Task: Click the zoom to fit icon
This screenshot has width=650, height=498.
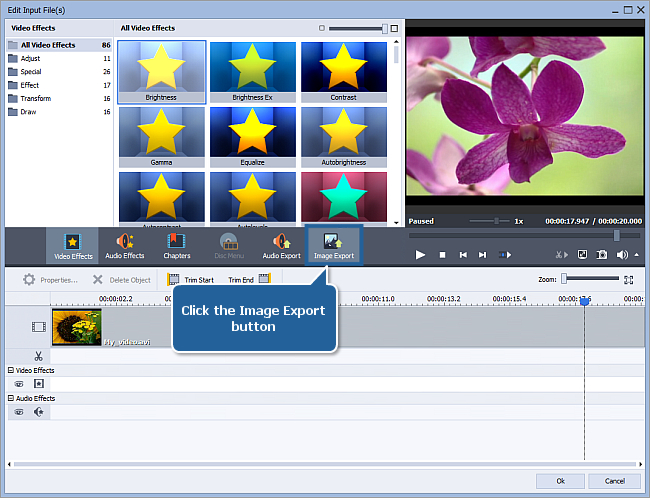Action: tap(628, 279)
